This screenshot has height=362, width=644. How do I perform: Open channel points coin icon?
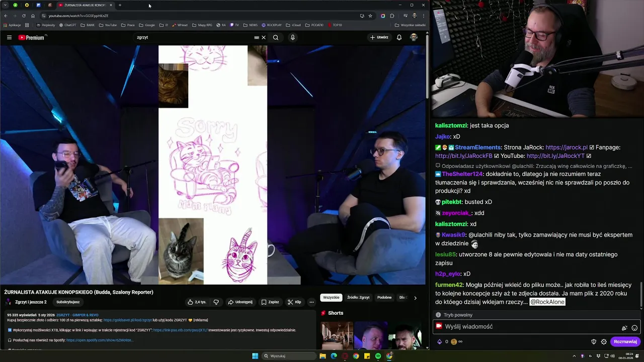[454, 342]
